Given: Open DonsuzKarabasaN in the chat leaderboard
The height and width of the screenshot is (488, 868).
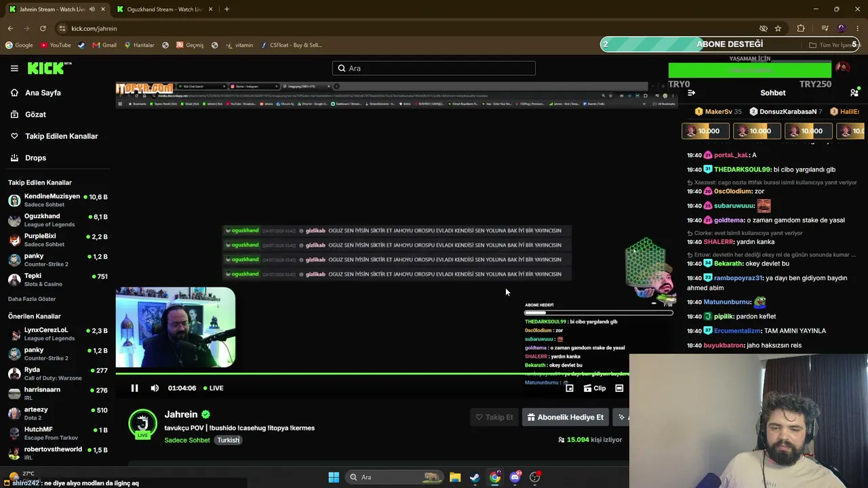Looking at the screenshot, I should coord(786,112).
